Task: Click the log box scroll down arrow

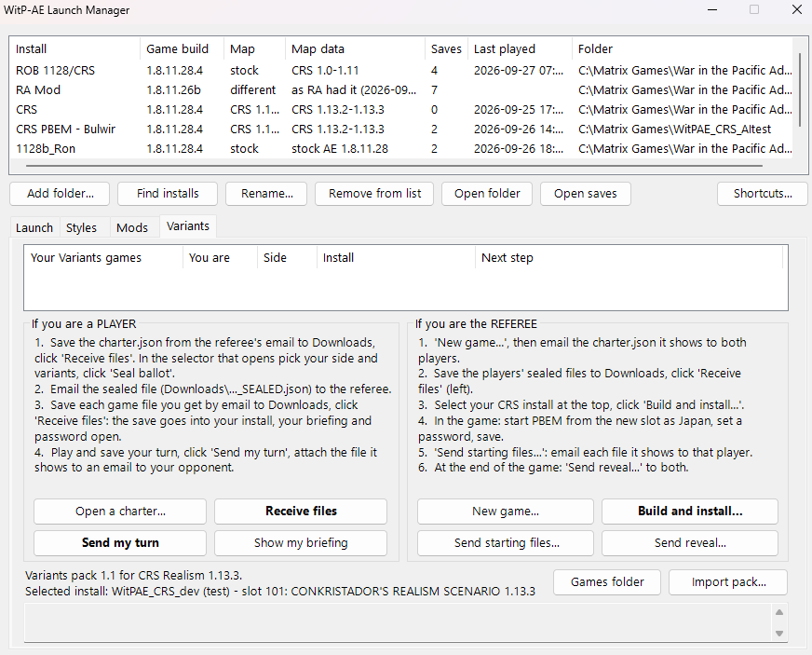Action: pos(778,634)
